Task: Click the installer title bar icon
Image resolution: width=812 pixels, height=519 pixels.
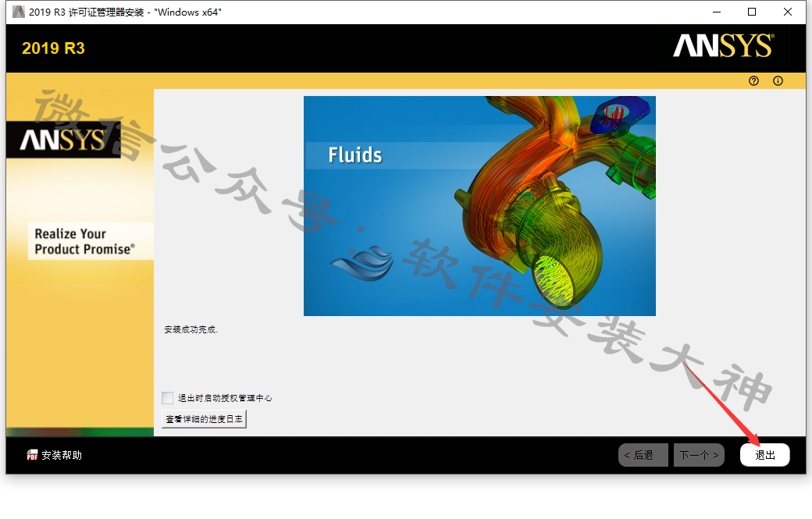Action: (19, 12)
